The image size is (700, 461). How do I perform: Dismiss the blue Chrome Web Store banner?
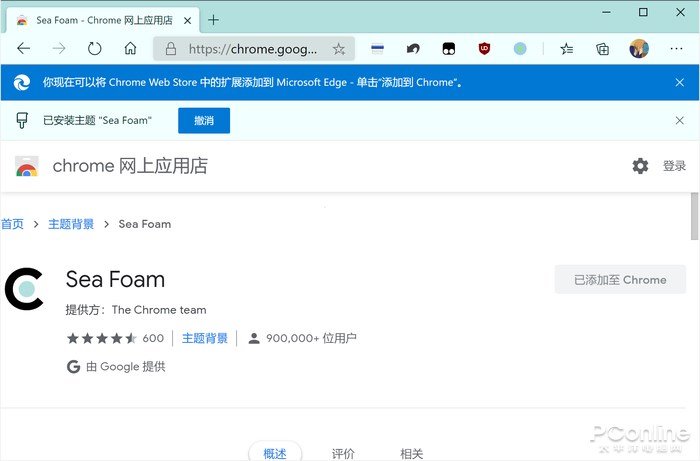coord(679,82)
